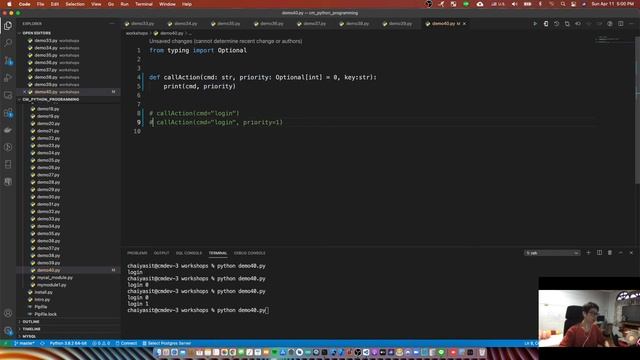Kill the terminal with the trash icon
Screen dimensions: 640x360
[x=610, y=253]
